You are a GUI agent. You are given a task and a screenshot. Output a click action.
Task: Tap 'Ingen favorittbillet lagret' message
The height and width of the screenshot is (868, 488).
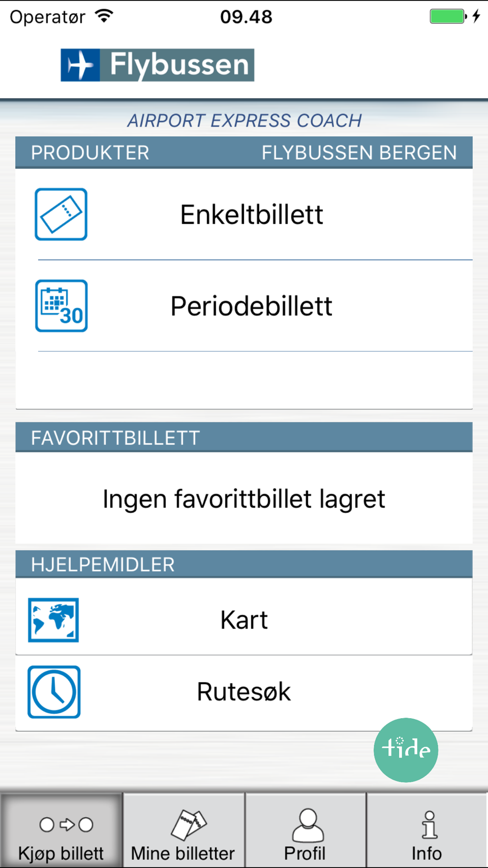[244, 499]
